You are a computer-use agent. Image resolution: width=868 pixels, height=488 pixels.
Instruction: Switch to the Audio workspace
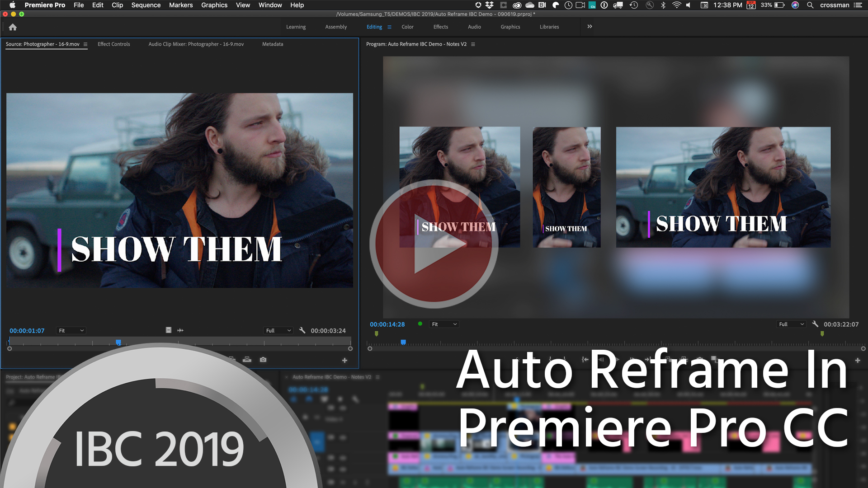pyautogui.click(x=474, y=27)
